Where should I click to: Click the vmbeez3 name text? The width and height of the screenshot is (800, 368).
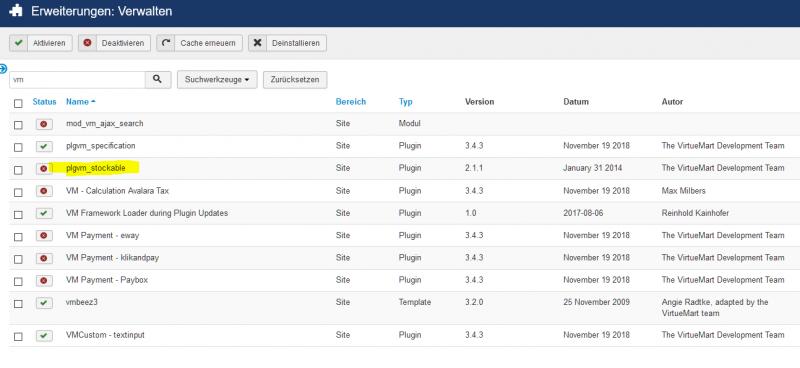click(x=82, y=302)
